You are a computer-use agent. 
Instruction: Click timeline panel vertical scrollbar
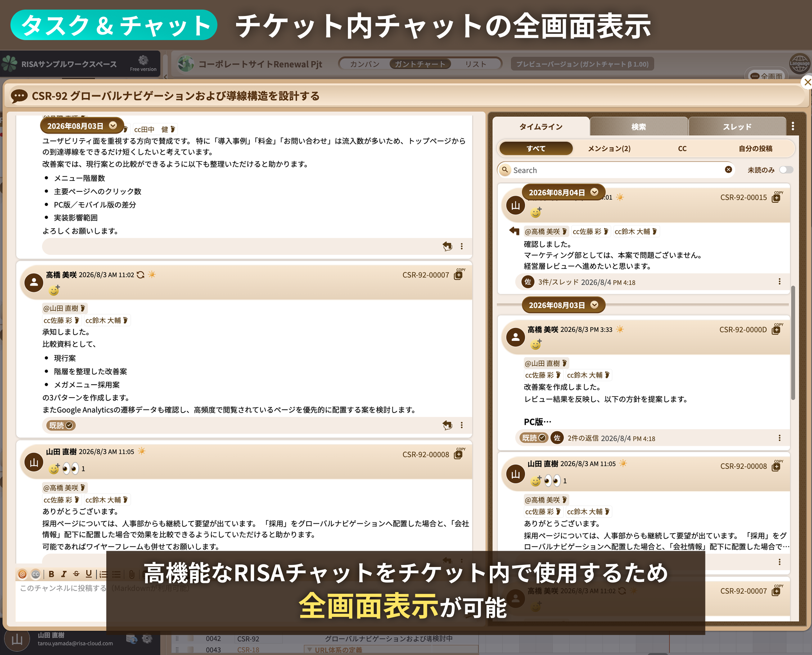(x=793, y=343)
